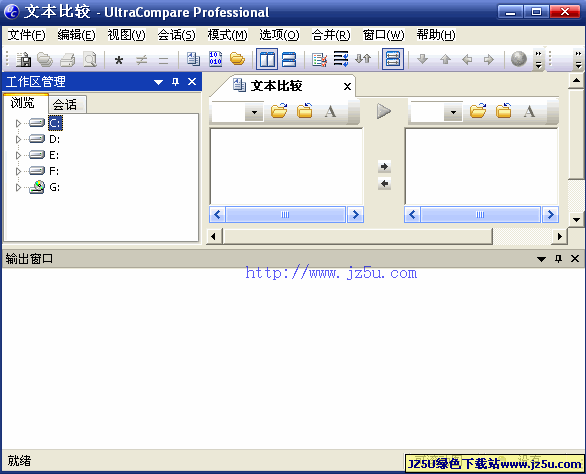Select text compare mode document icon
Screen dimensions: 586x474
tap(193, 59)
